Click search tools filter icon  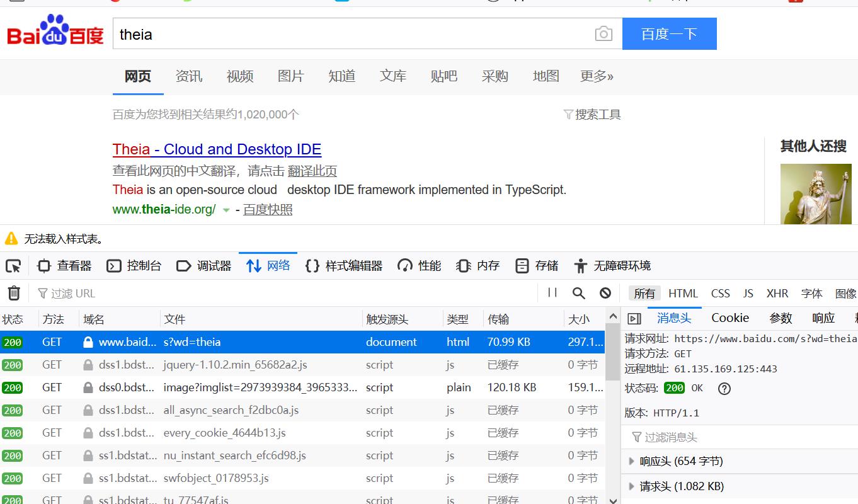click(568, 115)
